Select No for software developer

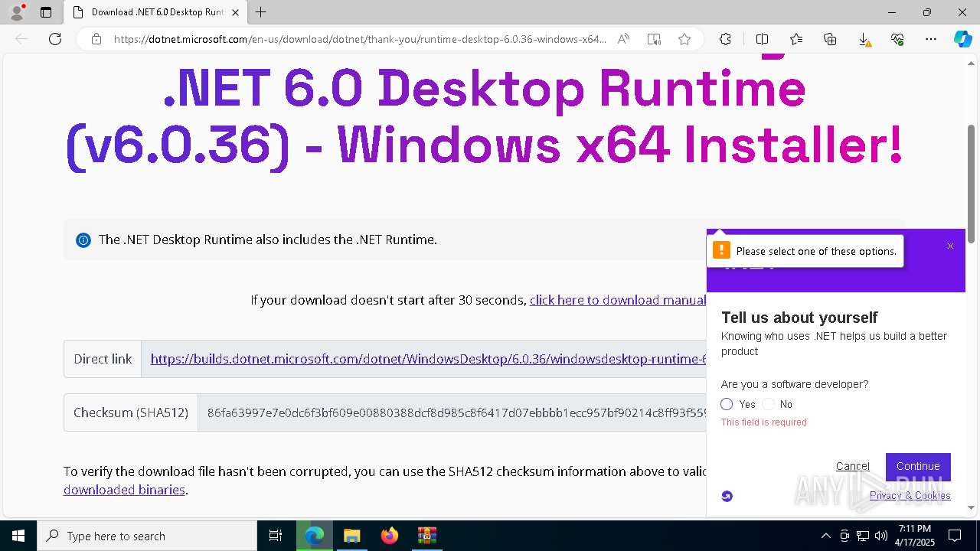769,404
